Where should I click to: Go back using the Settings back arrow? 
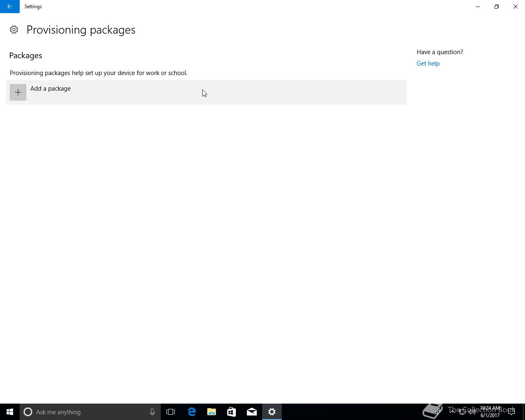[x=10, y=7]
